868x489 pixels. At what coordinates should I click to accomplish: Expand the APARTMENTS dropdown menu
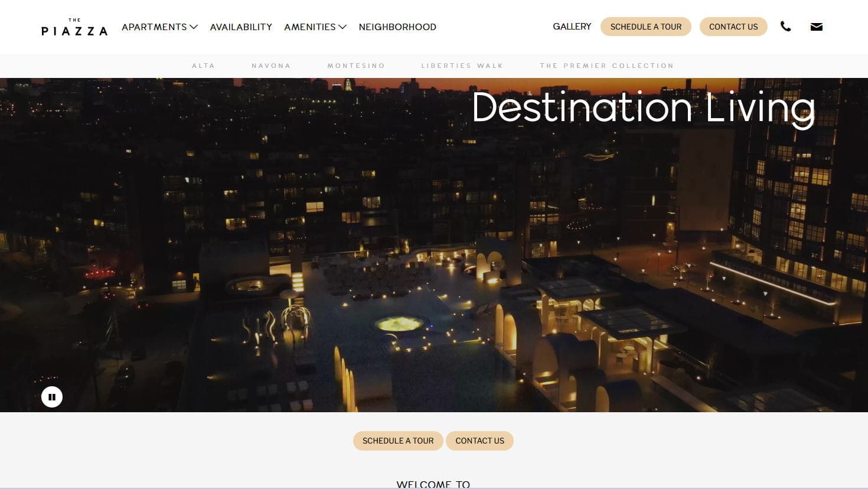pos(155,27)
